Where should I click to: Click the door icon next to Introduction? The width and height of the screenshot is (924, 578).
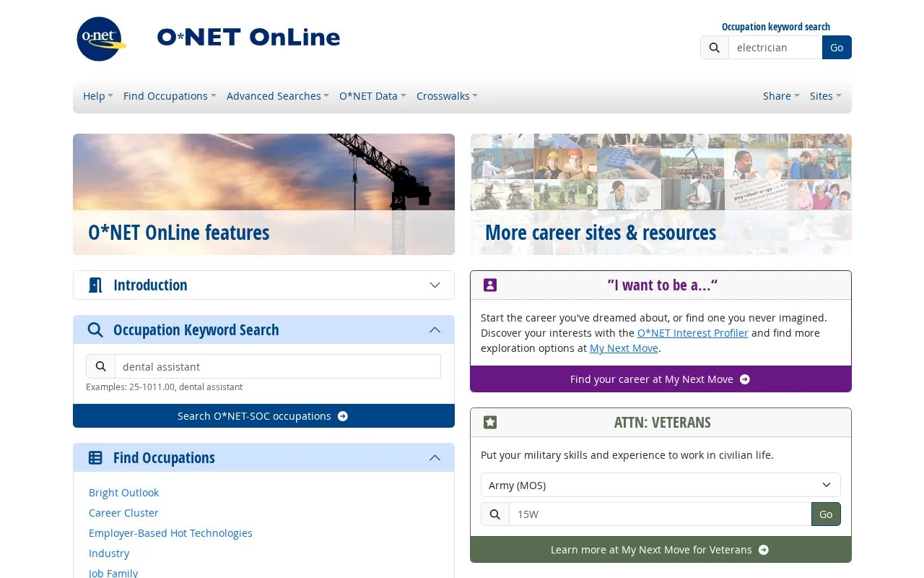tap(95, 285)
